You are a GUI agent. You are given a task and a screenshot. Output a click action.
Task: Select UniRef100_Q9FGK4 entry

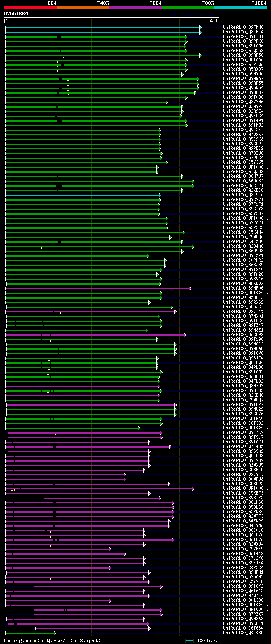coord(243,116)
